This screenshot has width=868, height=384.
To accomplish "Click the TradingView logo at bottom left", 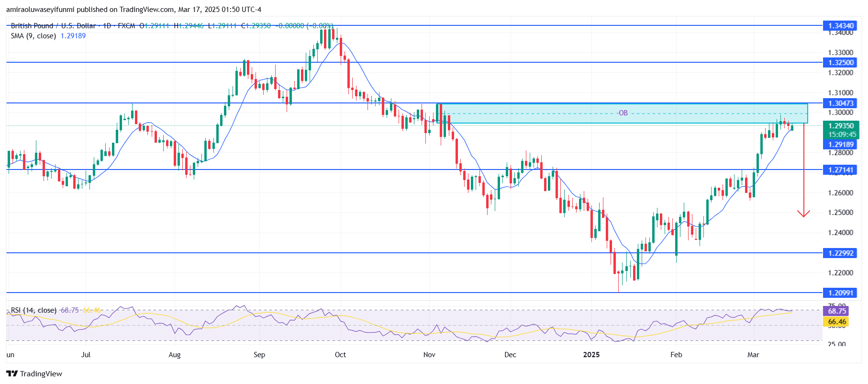I will point(34,373).
